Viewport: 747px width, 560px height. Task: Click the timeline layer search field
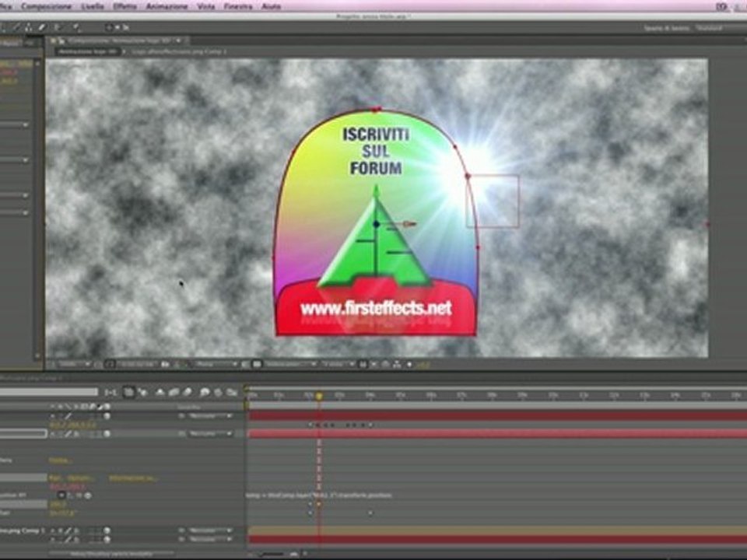48,391
